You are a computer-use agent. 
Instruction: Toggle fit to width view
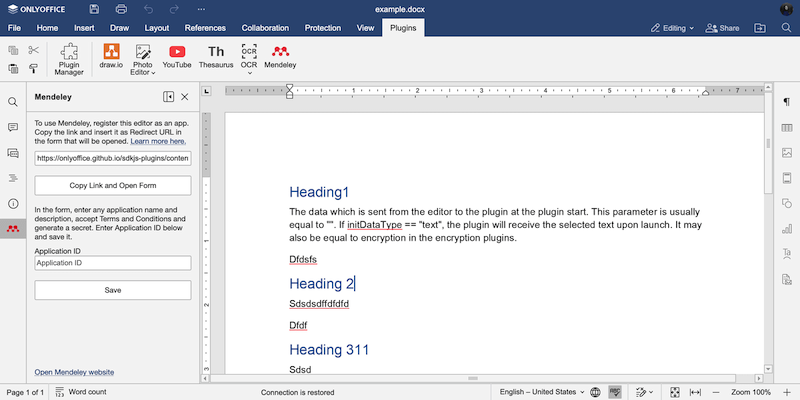click(x=695, y=392)
